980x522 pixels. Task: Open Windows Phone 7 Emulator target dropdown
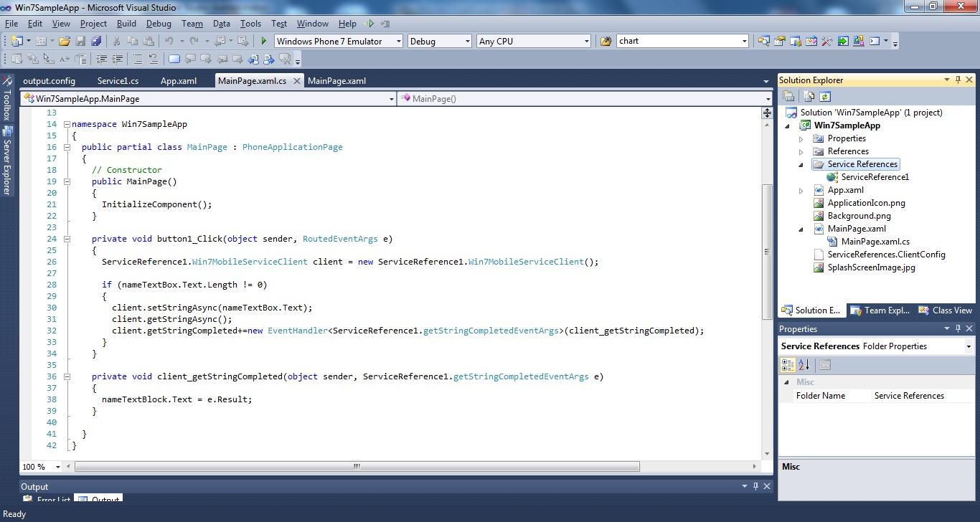pyautogui.click(x=398, y=42)
